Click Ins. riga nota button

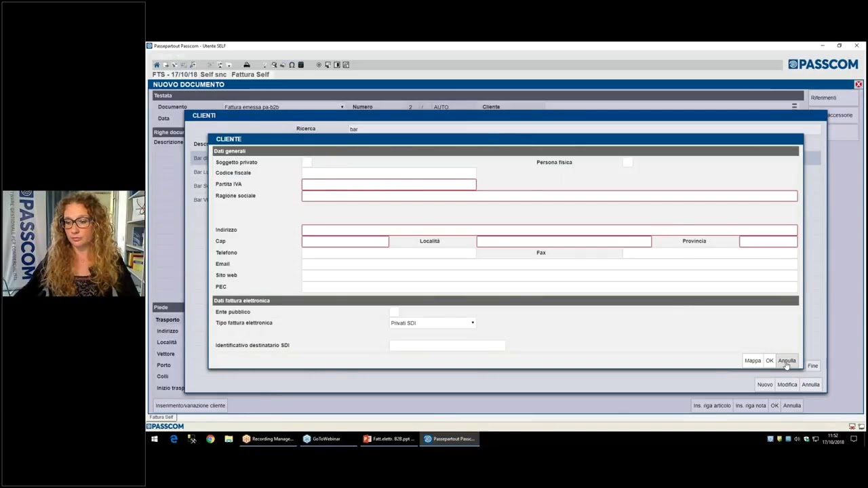[x=751, y=405]
